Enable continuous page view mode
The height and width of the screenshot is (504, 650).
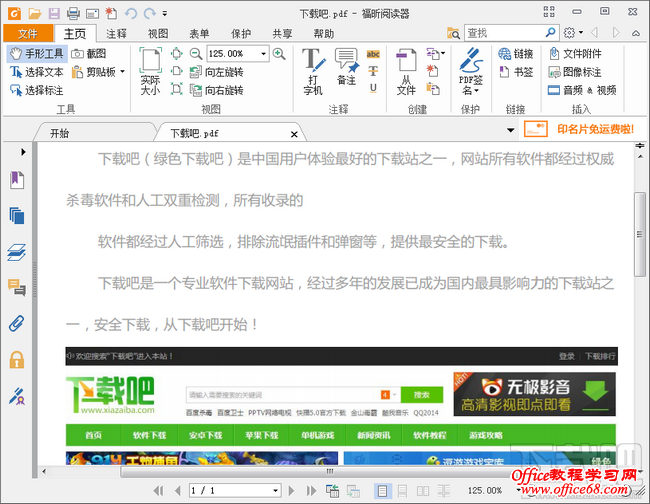click(402, 491)
